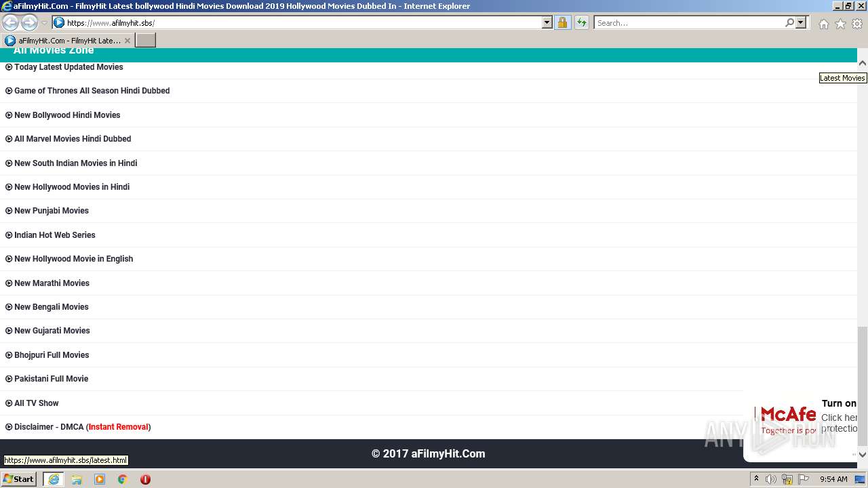This screenshot has height=488, width=868.
Task: Open the Chrome taskbar icon
Action: [123, 479]
